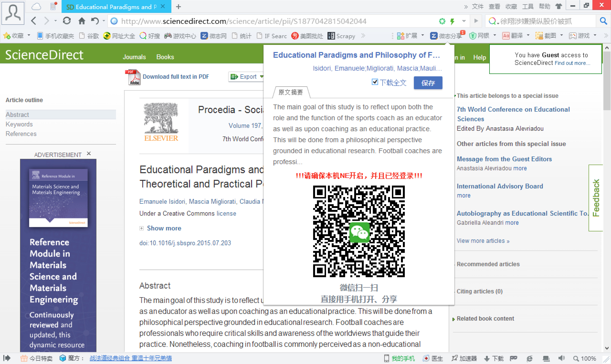The height and width of the screenshot is (364, 611).
Task: Open the Books navigation item
Action: (x=165, y=57)
